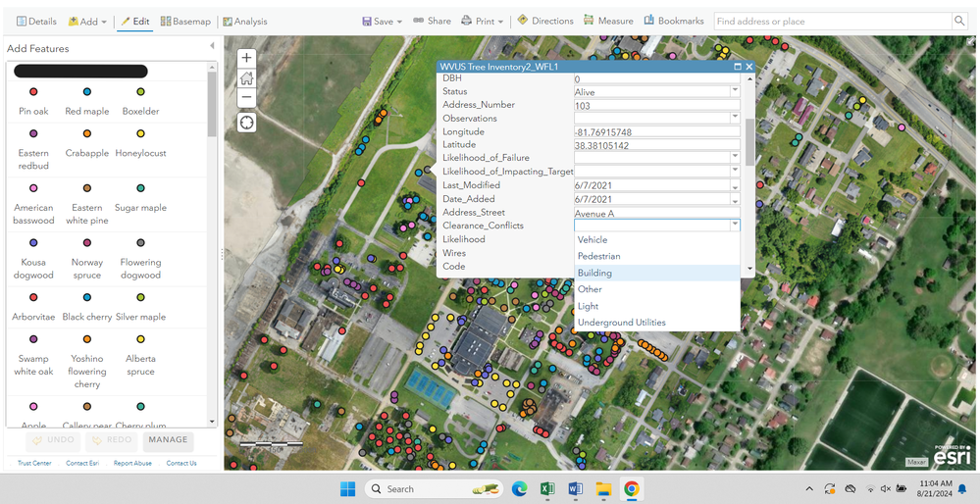
Task: Choose Pedestrian from Clearance_Conflicts list
Action: [x=657, y=256]
